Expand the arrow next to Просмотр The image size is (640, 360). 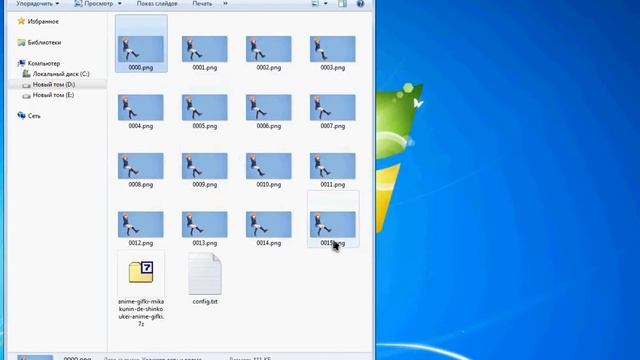(120, 4)
